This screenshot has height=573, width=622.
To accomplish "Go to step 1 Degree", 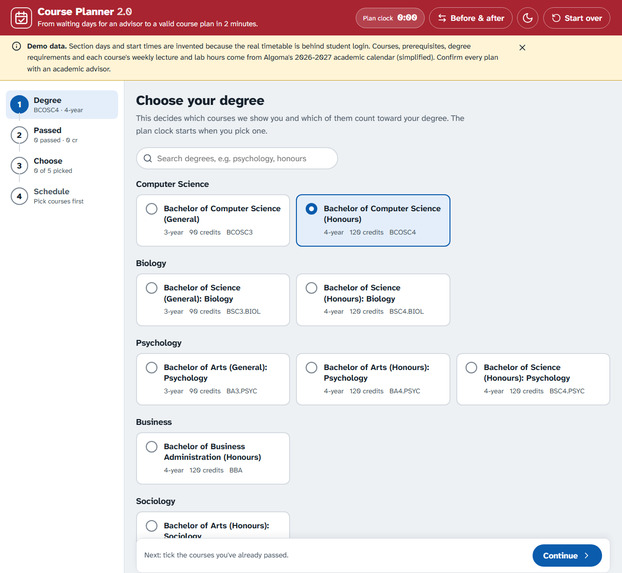I will 62,105.
